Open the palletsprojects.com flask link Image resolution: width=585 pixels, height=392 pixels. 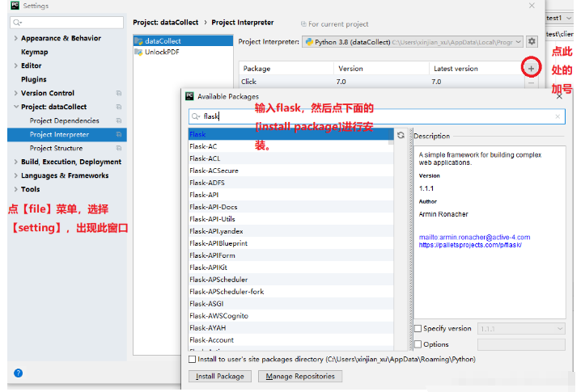click(470, 245)
